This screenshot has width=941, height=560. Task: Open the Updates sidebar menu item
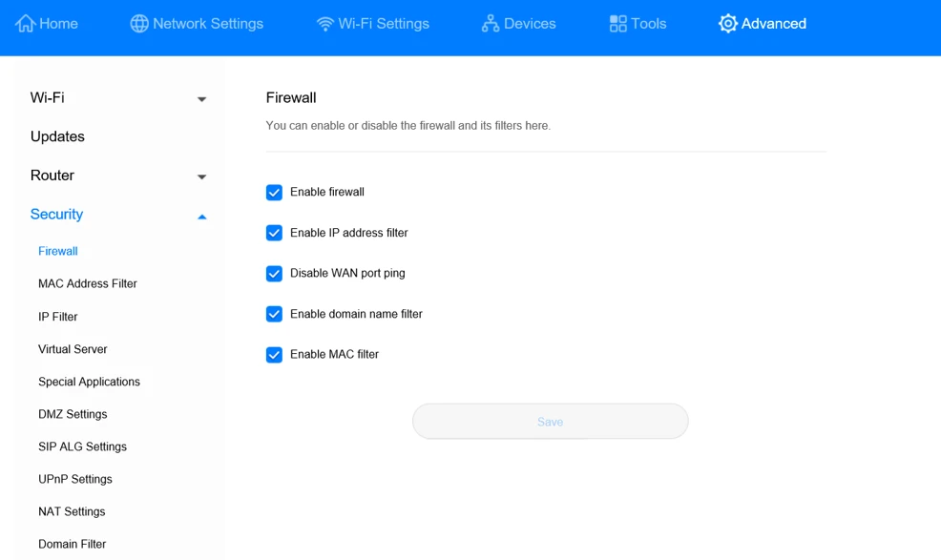pos(57,136)
